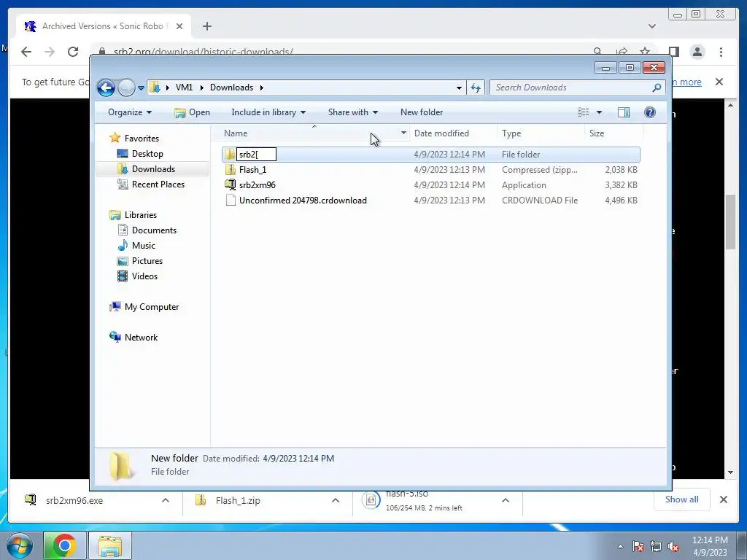The height and width of the screenshot is (560, 747).
Task: Refresh the Downloads folder view
Action: click(476, 87)
